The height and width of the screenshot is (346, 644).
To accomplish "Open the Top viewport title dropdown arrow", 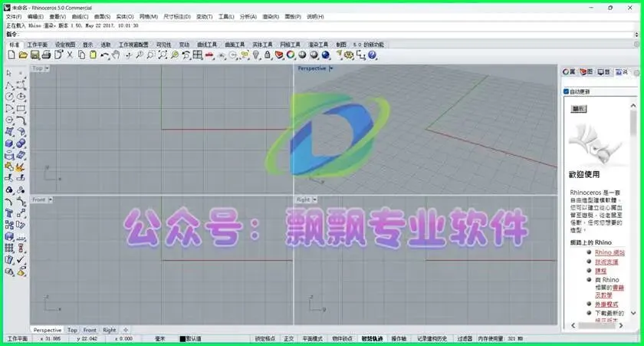I will pos(47,68).
